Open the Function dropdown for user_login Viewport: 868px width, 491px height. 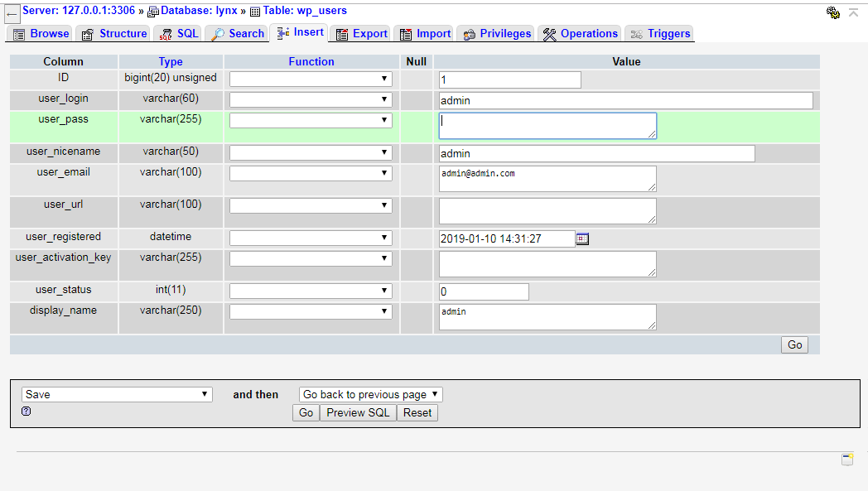311,99
